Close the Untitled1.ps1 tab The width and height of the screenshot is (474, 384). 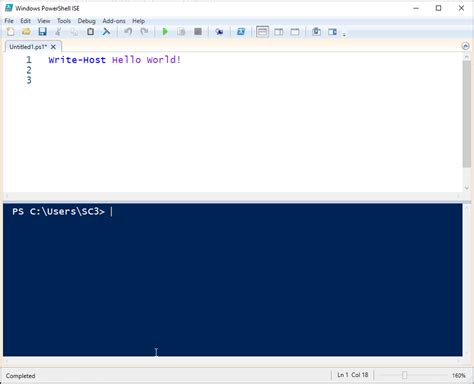[x=53, y=47]
